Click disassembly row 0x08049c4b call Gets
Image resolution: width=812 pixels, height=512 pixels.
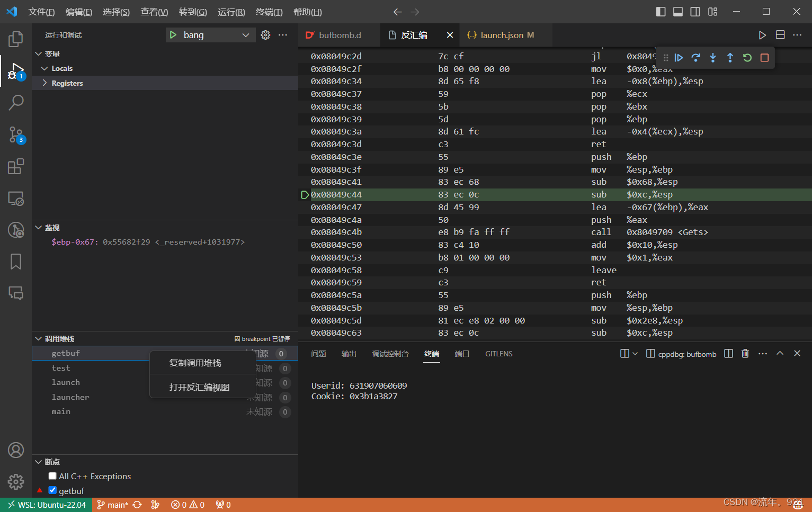(x=555, y=232)
